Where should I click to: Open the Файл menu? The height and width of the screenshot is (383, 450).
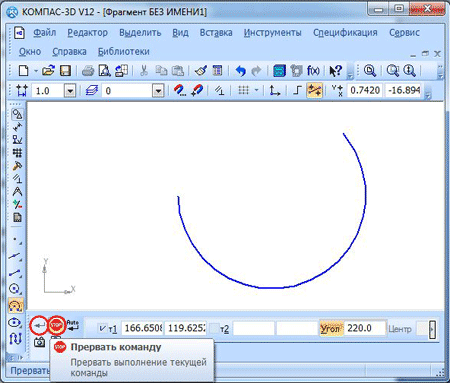pyautogui.click(x=44, y=33)
